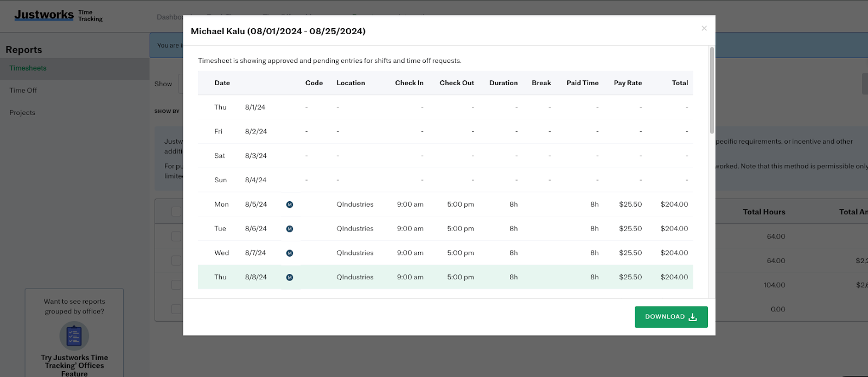
Task: Select the 8/4/24 date cell
Action: tap(256, 180)
